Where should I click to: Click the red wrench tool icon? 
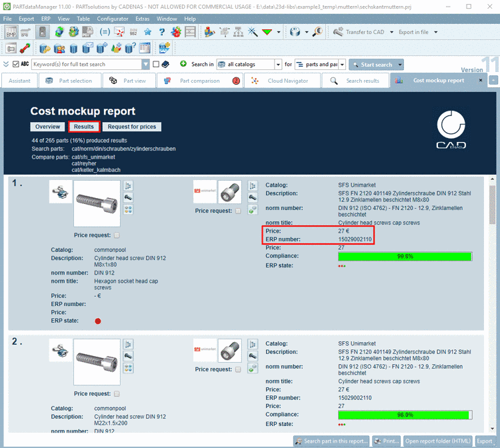tap(25, 49)
